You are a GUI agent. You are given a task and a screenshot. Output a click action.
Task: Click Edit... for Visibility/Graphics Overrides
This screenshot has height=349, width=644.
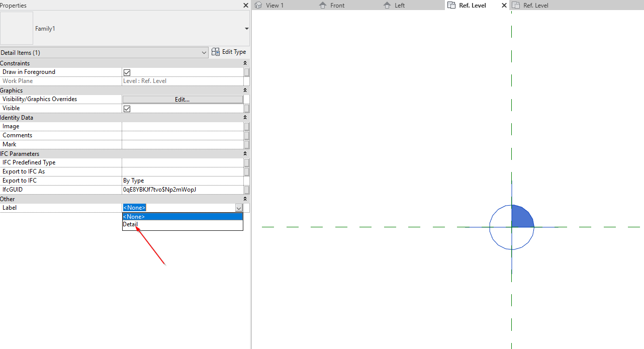[182, 99]
